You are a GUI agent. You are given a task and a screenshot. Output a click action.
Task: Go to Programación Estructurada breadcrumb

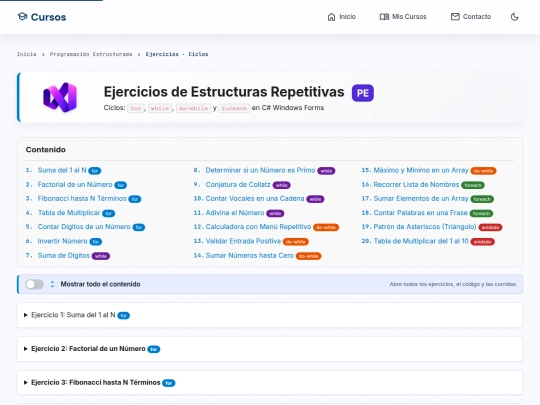(91, 54)
